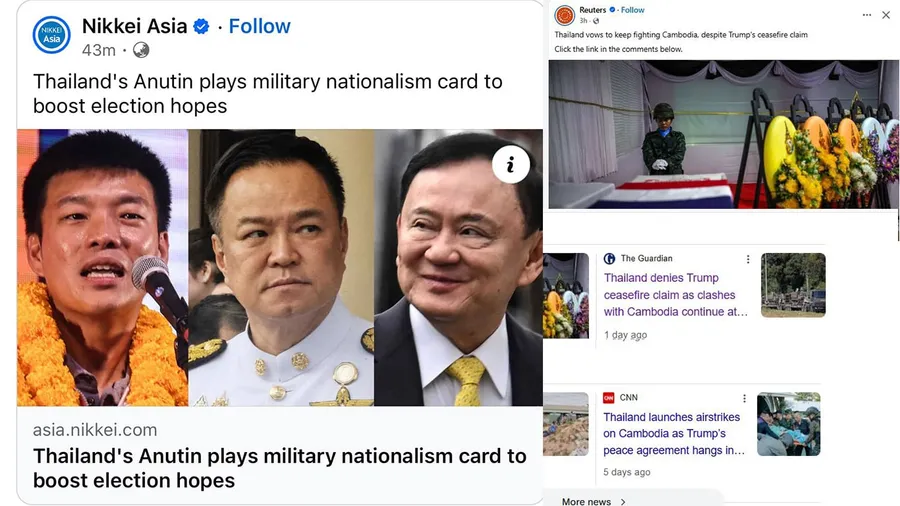The image size is (900, 506).
Task: Open the Reuters post options menu
Action: (x=867, y=15)
